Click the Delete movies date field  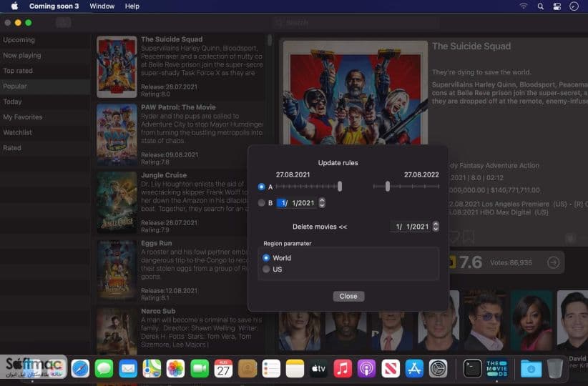click(411, 227)
